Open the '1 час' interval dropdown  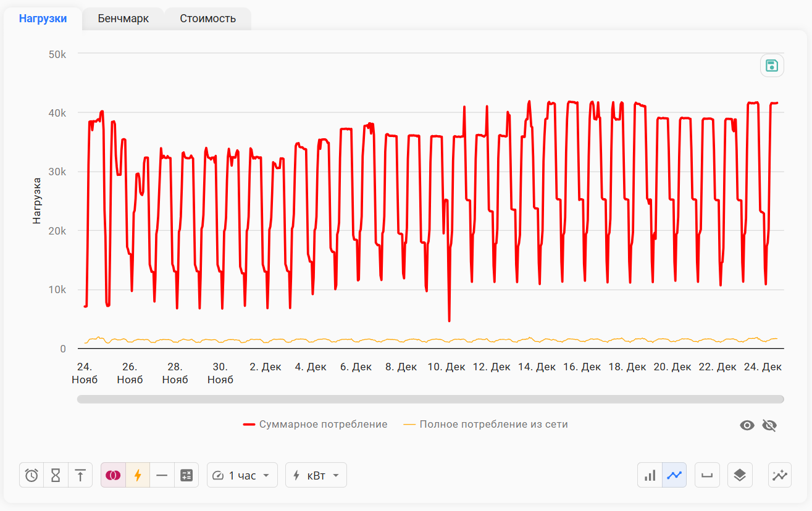(242, 475)
